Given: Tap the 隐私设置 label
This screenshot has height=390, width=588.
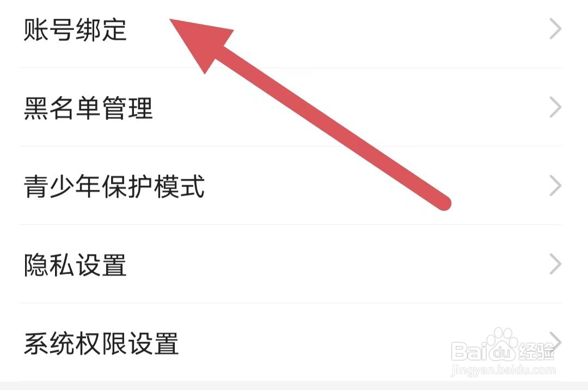Looking at the screenshot, I should pos(75,265).
